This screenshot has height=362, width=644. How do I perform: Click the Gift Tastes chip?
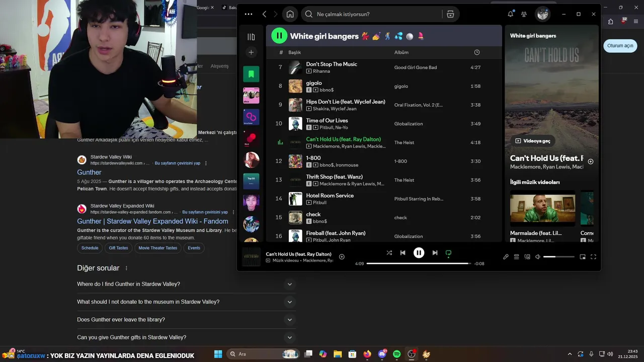118,248
